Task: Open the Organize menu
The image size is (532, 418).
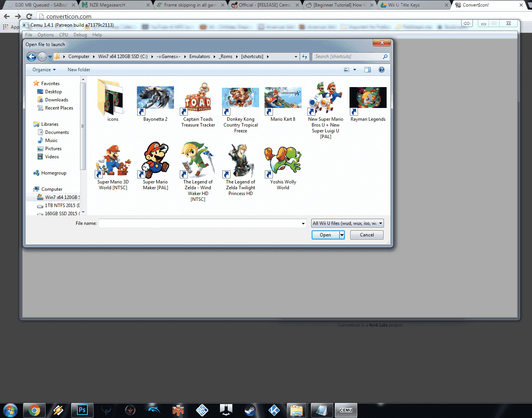Action: point(44,70)
